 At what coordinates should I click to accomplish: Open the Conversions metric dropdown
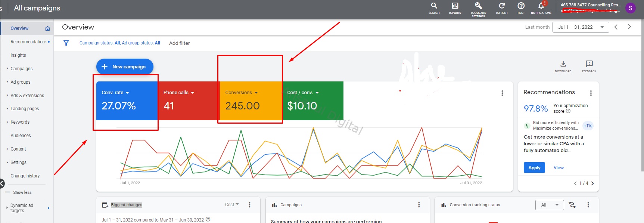(242, 93)
